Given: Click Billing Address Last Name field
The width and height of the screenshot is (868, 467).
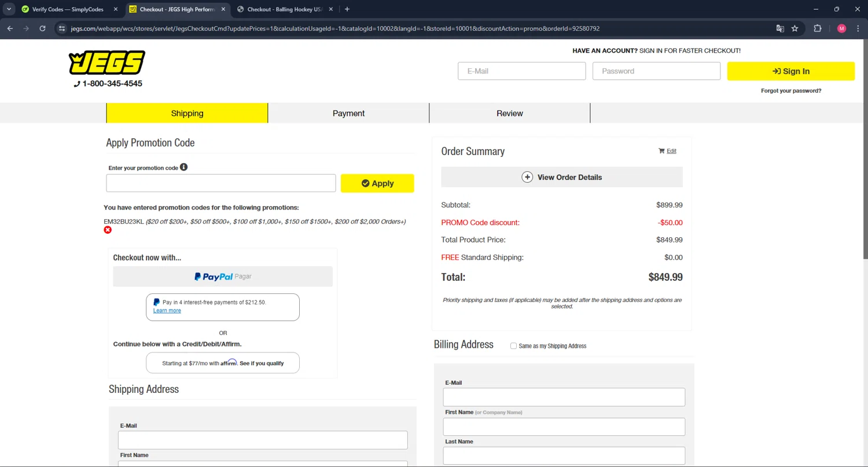Looking at the screenshot, I should [x=564, y=455].
